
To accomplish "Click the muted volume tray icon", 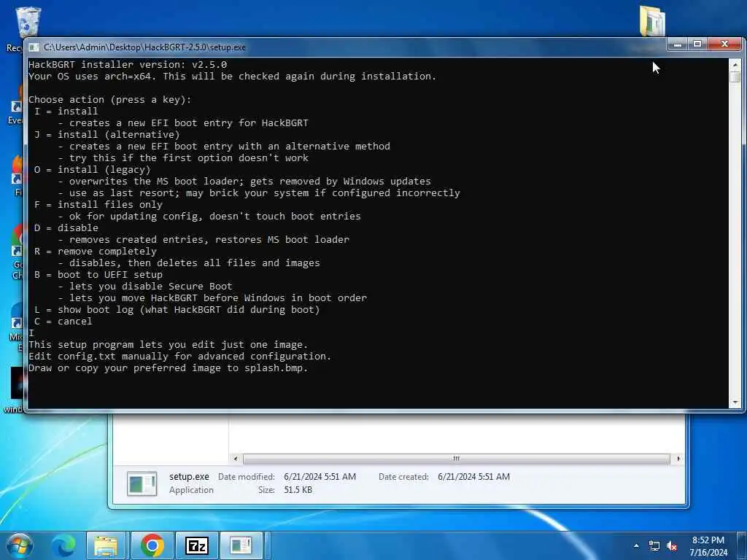I will click(x=672, y=546).
